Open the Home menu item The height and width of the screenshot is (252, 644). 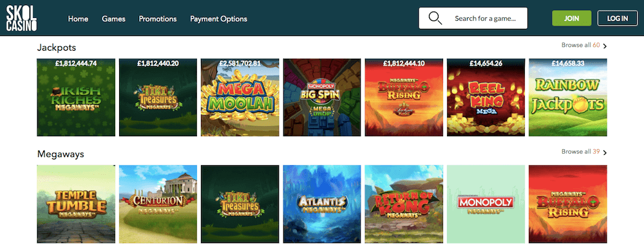[78, 19]
